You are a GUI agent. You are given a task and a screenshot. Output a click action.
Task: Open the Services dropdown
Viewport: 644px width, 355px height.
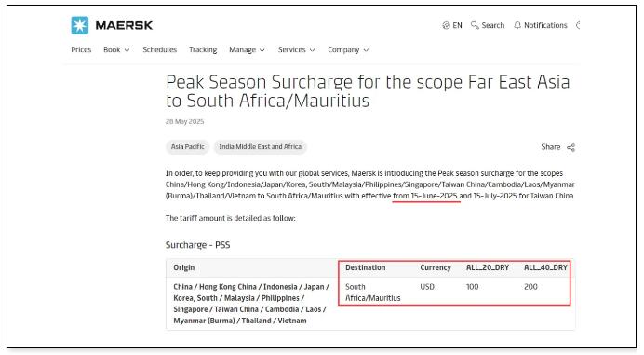[x=296, y=49]
